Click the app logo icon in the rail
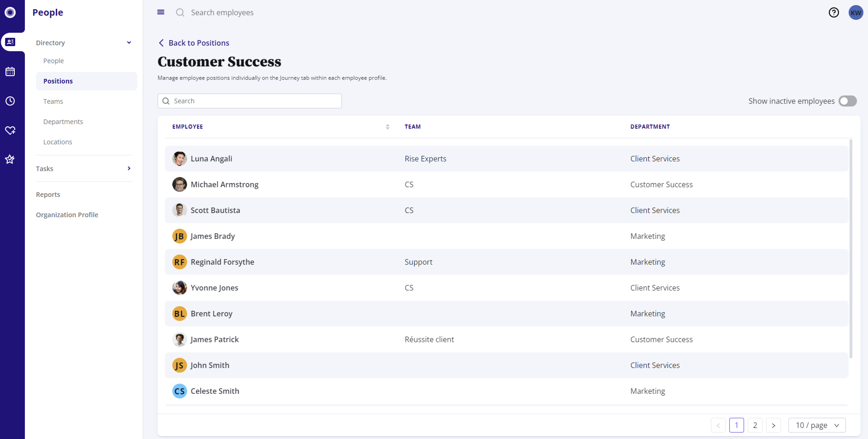Image resolution: width=868 pixels, height=439 pixels. click(x=10, y=12)
